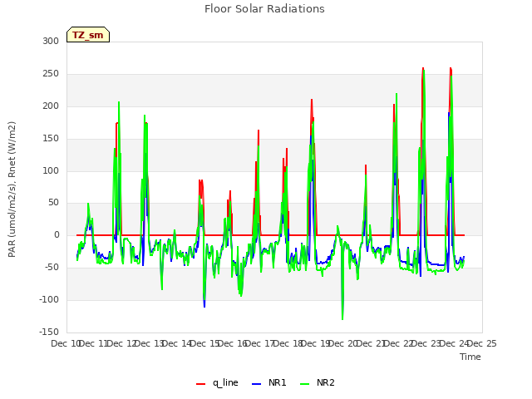Screen dimensions: 532x399
Task: Click y-axis tick value -150
Action: pos(50,332)
